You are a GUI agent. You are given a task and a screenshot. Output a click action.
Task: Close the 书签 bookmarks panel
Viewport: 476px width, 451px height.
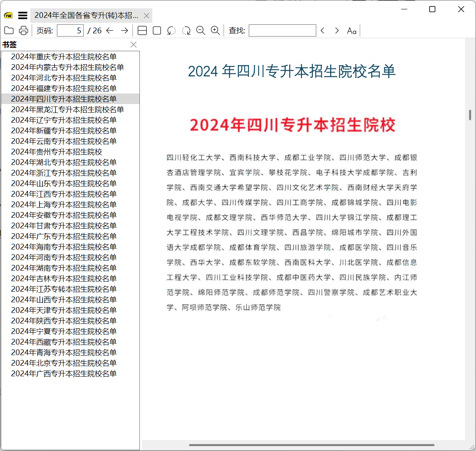coord(133,45)
